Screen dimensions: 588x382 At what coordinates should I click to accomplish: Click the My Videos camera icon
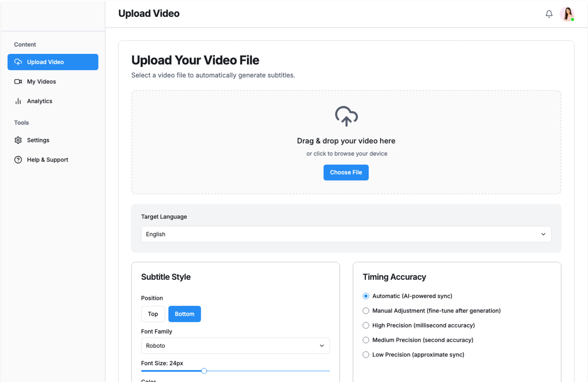pyautogui.click(x=18, y=81)
